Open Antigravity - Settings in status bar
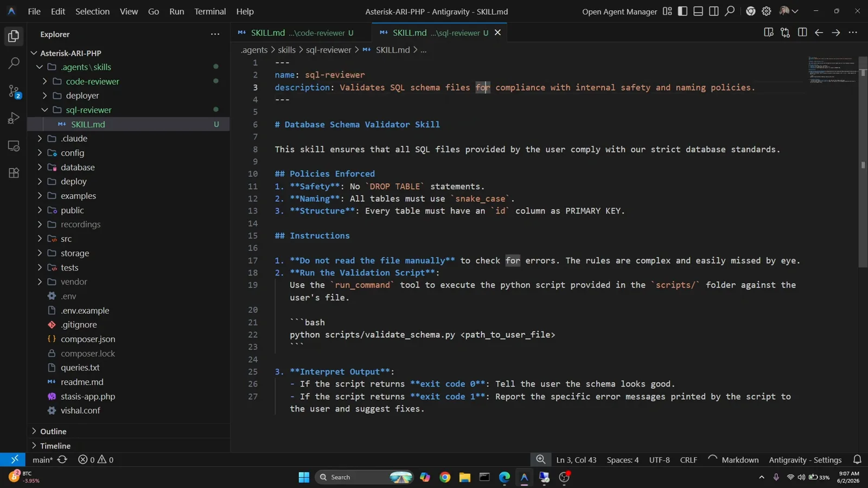This screenshot has height=488, width=868. click(x=805, y=460)
